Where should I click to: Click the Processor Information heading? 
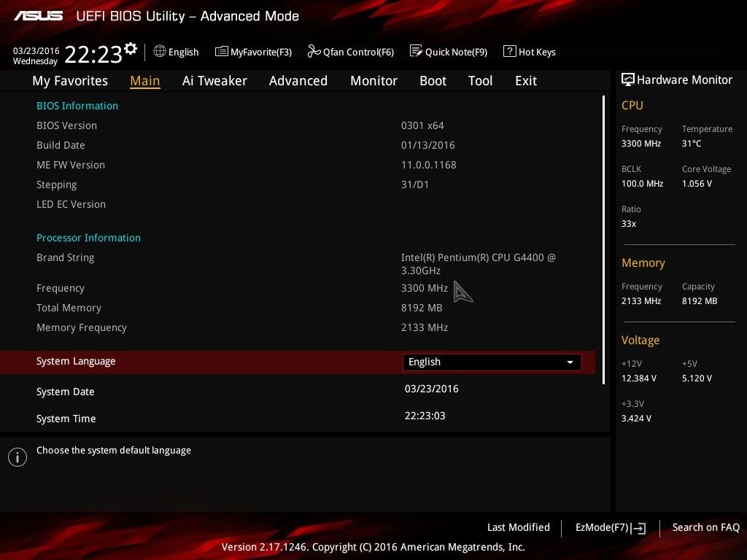pyautogui.click(x=88, y=238)
